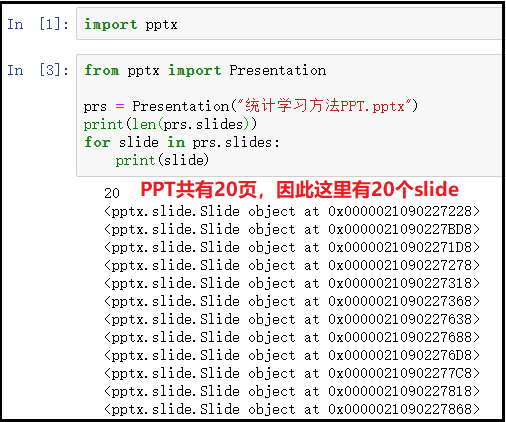506x422 pixels.
Task: Click Slide object output ending 227868
Action: coord(292,409)
